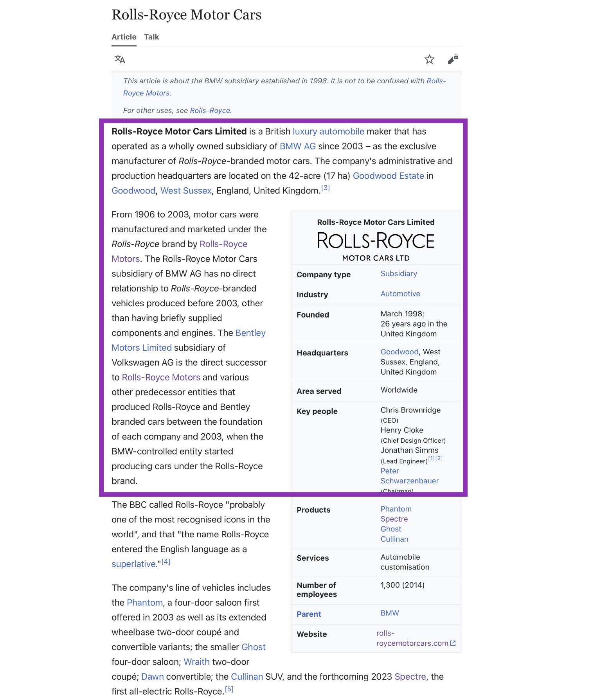Image resolution: width=601 pixels, height=700 pixels.
Task: Open citation reference number 3
Action: 326,188
